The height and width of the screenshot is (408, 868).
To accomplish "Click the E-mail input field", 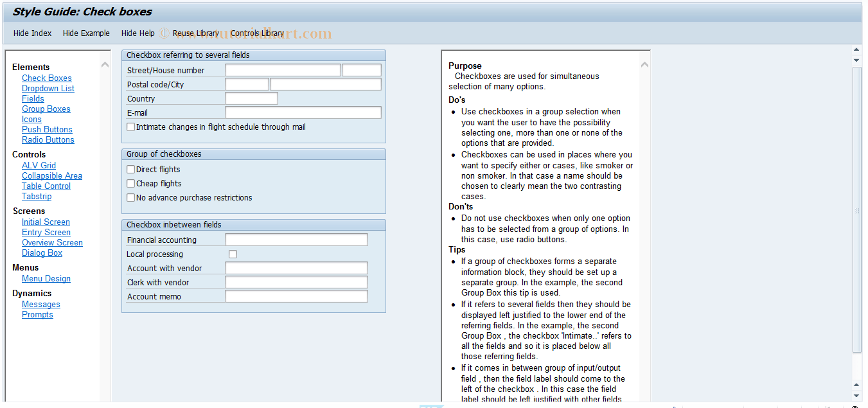I will tap(303, 112).
